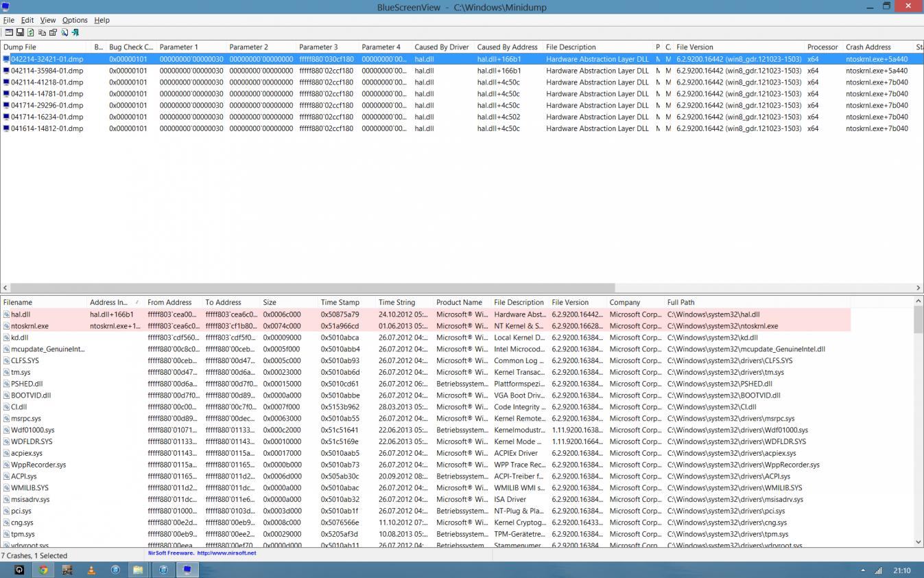
Task: Click driver icon beside hal.dll filename
Action: [6, 314]
